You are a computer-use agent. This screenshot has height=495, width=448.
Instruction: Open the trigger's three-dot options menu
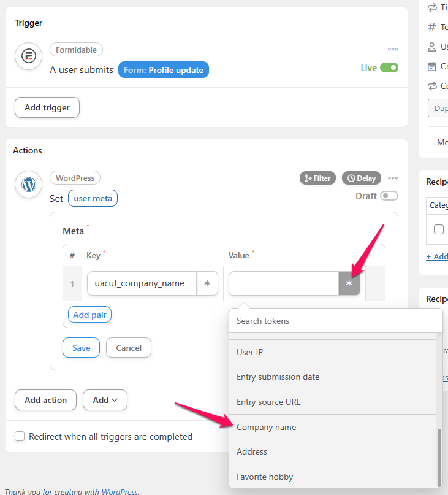click(x=393, y=49)
